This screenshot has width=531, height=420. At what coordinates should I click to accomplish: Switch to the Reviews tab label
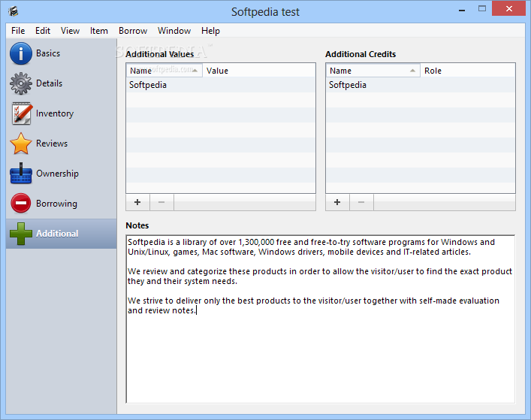tap(52, 144)
